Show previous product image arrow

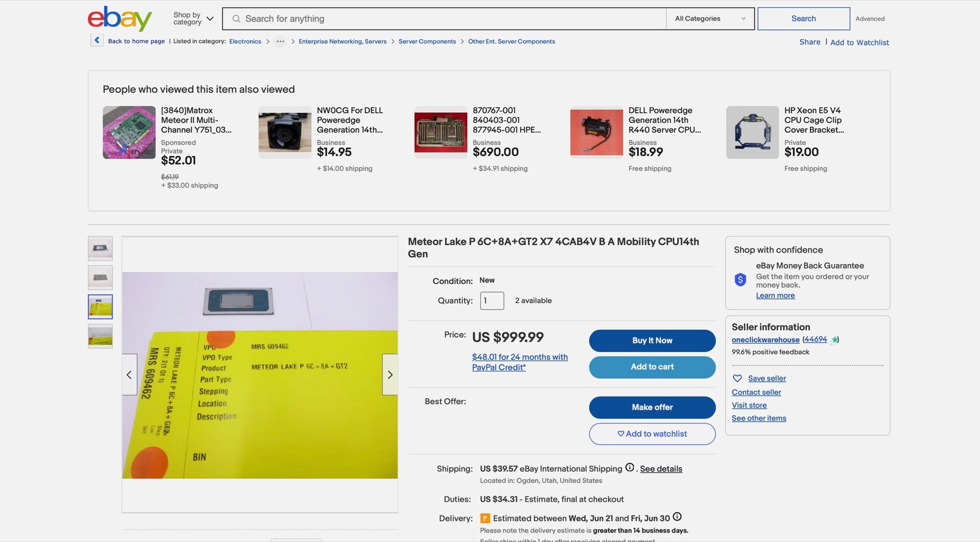tap(129, 375)
